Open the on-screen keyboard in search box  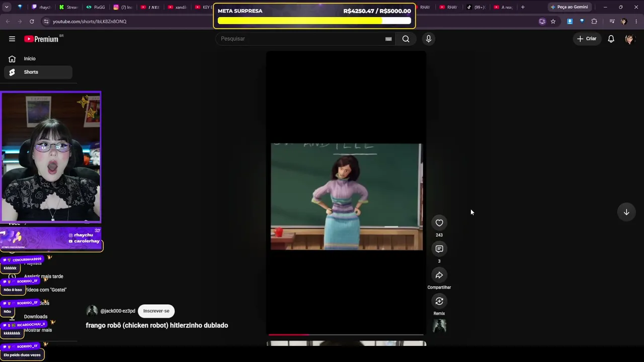click(388, 39)
